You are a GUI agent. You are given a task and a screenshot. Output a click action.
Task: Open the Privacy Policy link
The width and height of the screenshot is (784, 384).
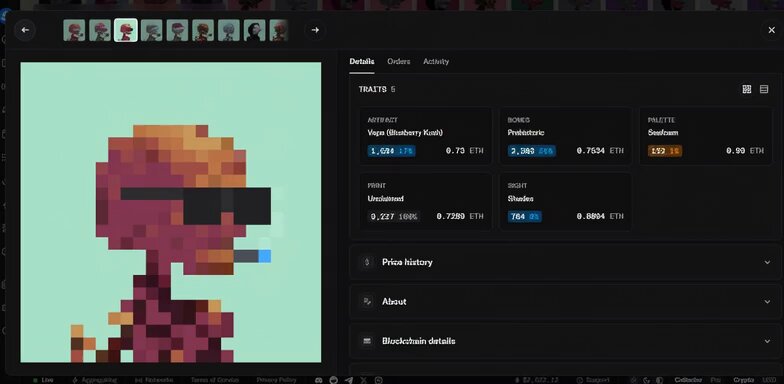[276, 380]
